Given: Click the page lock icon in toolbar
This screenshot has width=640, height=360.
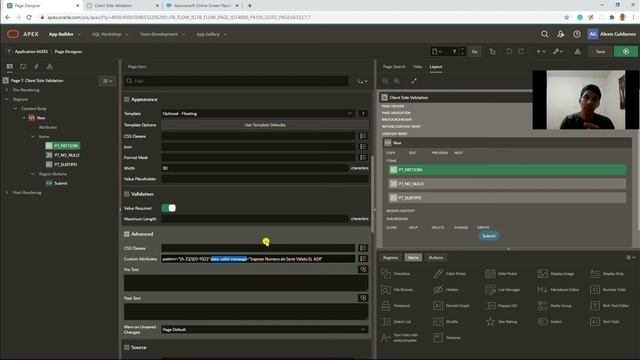Looking at the screenshot, I should click(492, 51).
